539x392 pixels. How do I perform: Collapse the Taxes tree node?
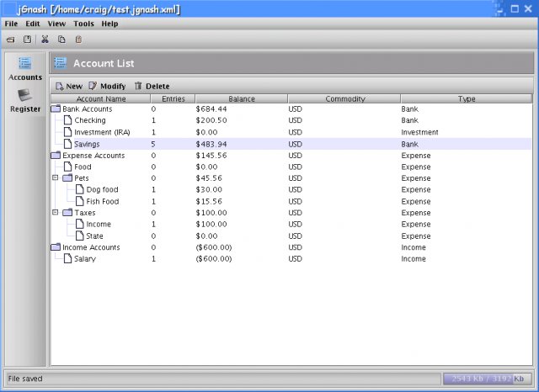click(x=55, y=213)
